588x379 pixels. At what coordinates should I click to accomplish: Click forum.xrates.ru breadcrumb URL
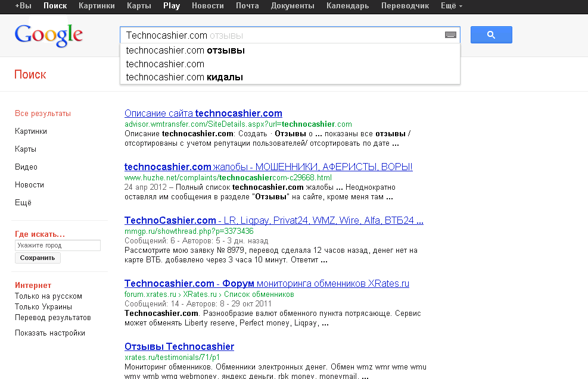coord(209,295)
